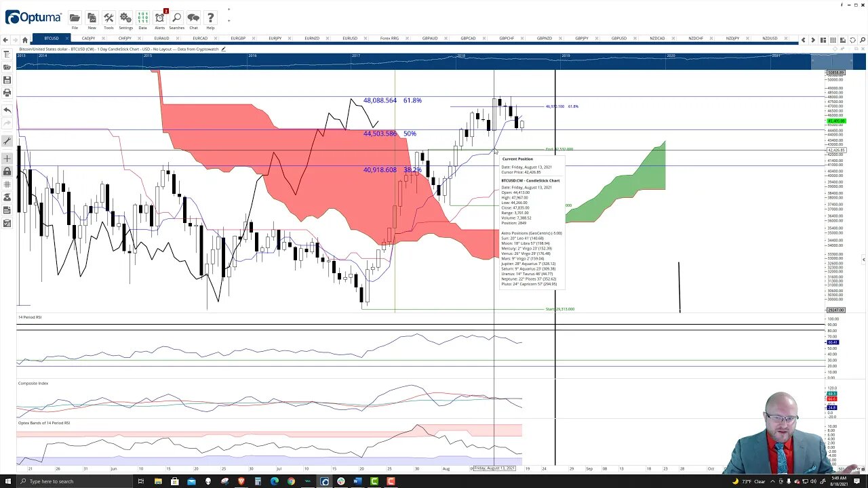Open Google Chrome from the taskbar
Viewport: 868px width, 488px height.
point(291,481)
